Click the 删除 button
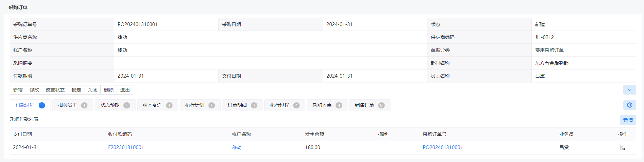The height and width of the screenshot is (162, 644). (109, 90)
